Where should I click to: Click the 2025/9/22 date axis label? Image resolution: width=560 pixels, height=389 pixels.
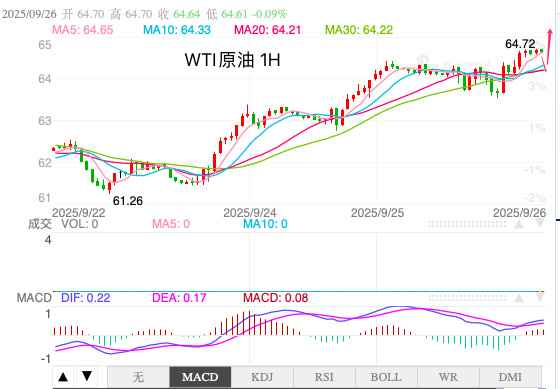(x=79, y=213)
